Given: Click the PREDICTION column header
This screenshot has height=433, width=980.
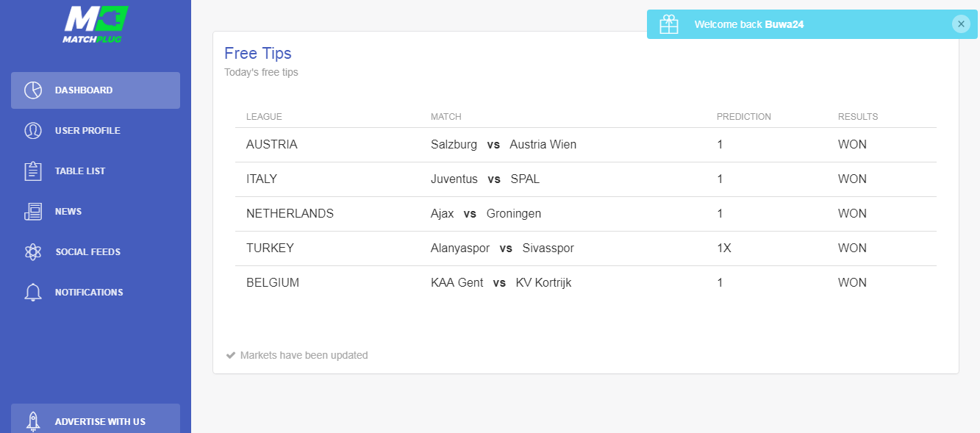Looking at the screenshot, I should point(744,117).
